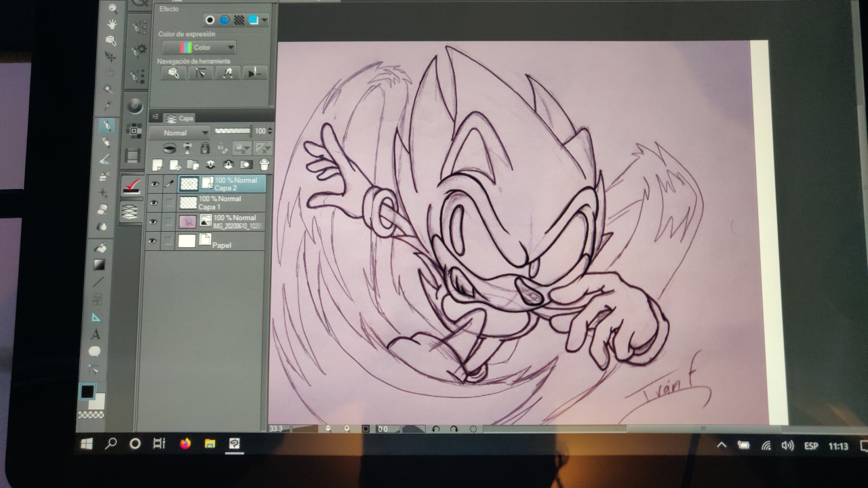Toggle Set as reference layer lighthouse

[x=188, y=148]
